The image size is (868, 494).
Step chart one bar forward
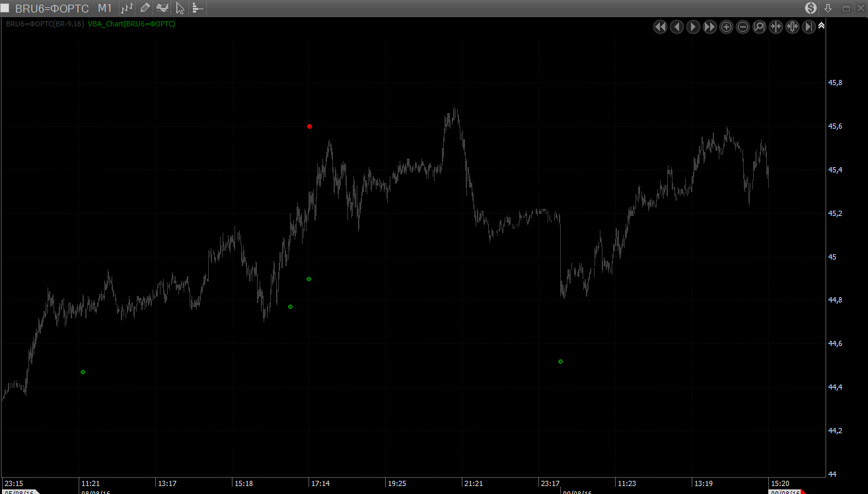pos(693,27)
